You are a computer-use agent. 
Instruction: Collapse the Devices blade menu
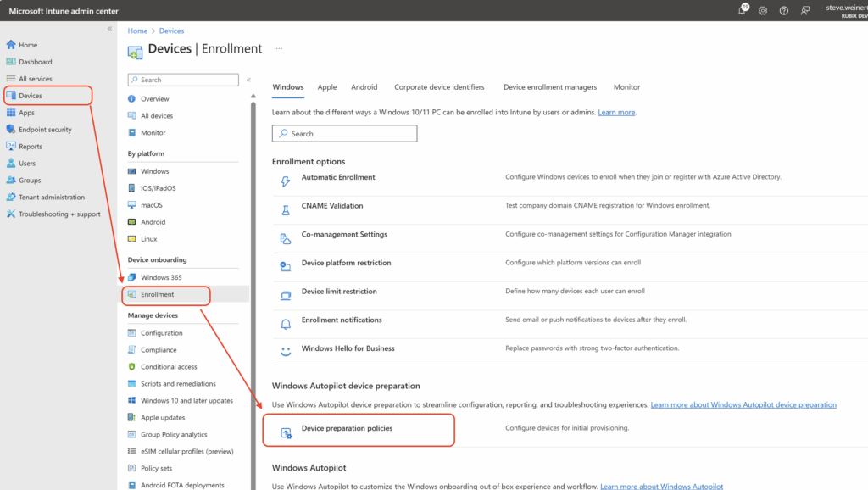tap(249, 80)
